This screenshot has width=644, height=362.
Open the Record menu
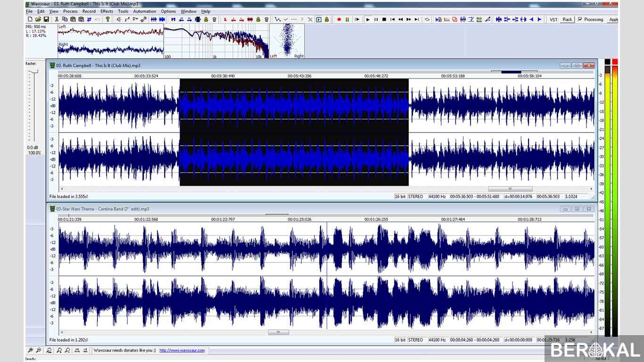click(x=89, y=11)
